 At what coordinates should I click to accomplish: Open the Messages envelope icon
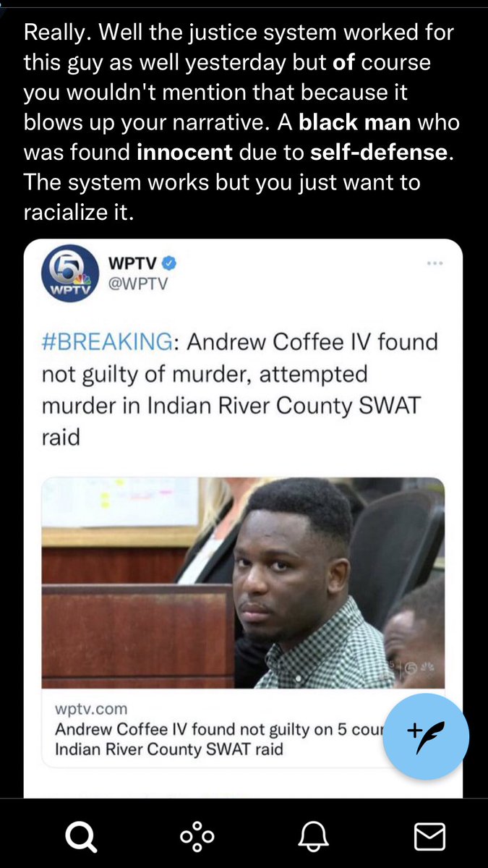coord(429,838)
